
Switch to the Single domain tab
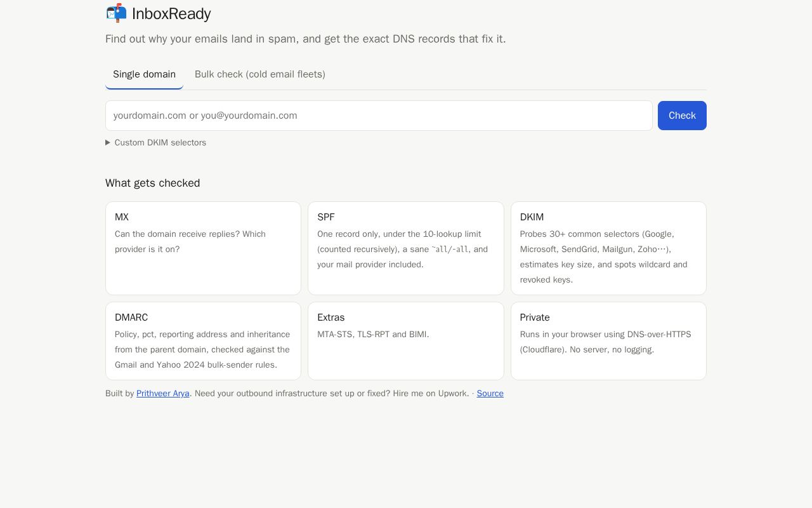pos(144,74)
